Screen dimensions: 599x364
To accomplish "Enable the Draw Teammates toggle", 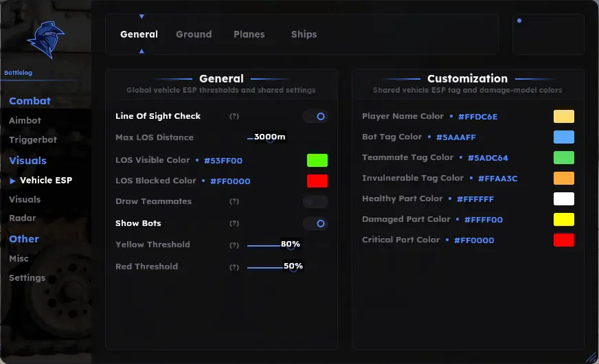I will point(315,201).
